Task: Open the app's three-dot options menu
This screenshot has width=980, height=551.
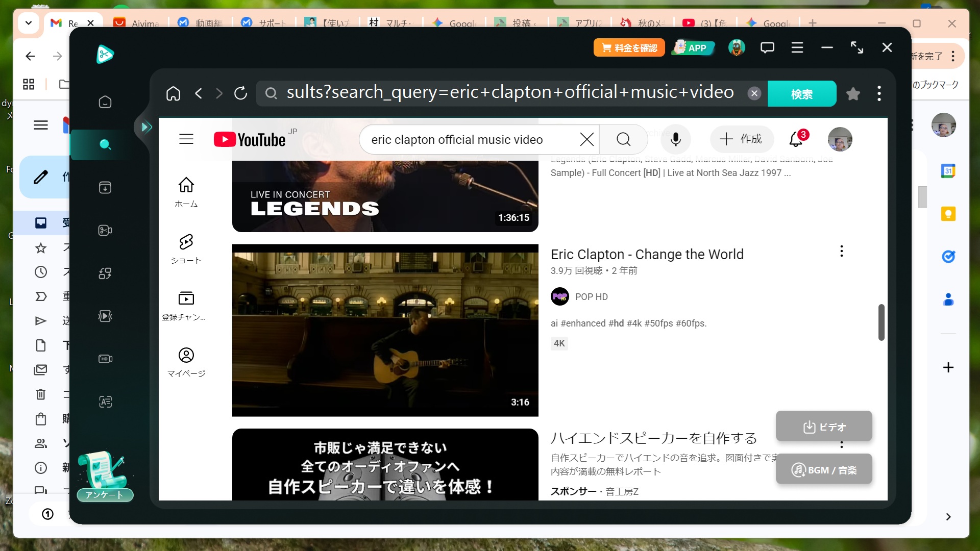Action: pyautogui.click(x=879, y=93)
